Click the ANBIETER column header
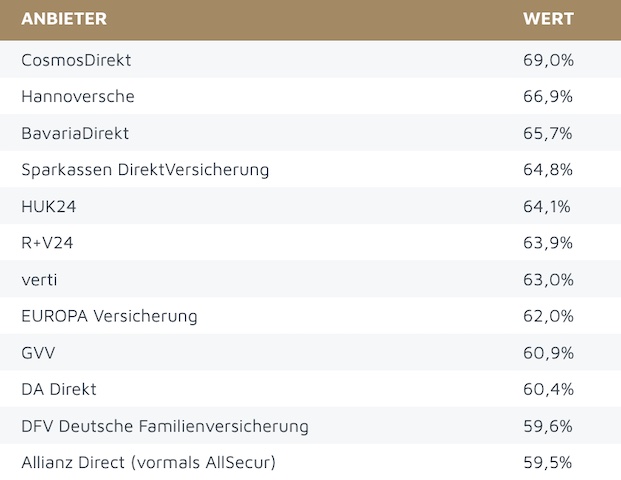621x480 pixels. 64,19
